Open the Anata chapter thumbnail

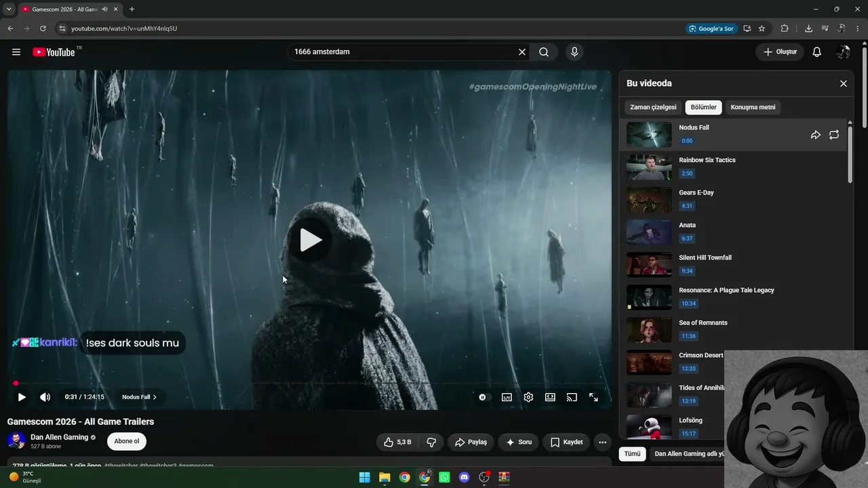(649, 232)
